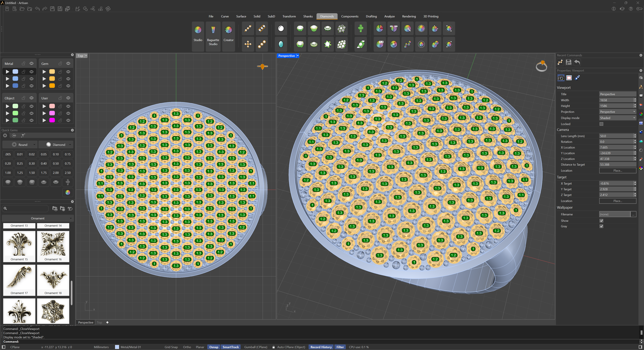Click the save icon in Recent Commands
The height and width of the screenshot is (350, 644).
(x=569, y=62)
